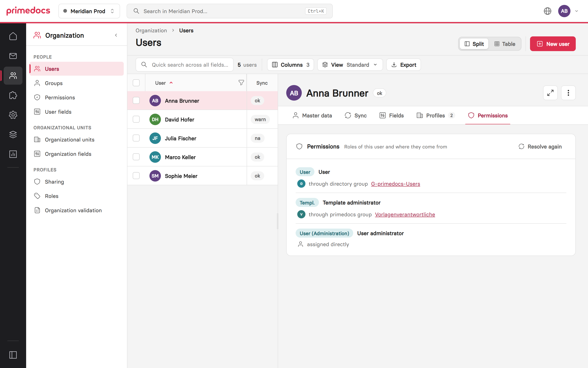The image size is (588, 368).
Task: Collapse the Organization side panel
Action: (x=116, y=35)
